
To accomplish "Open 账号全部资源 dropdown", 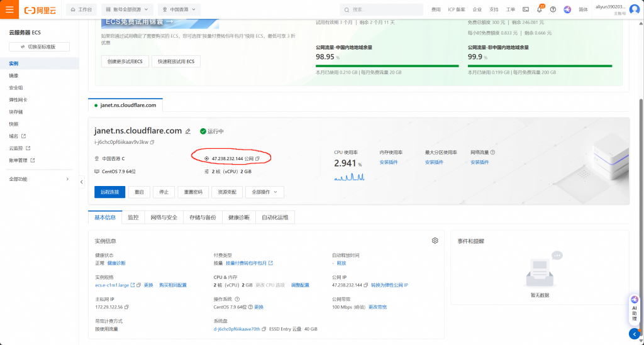I will coord(127,9).
